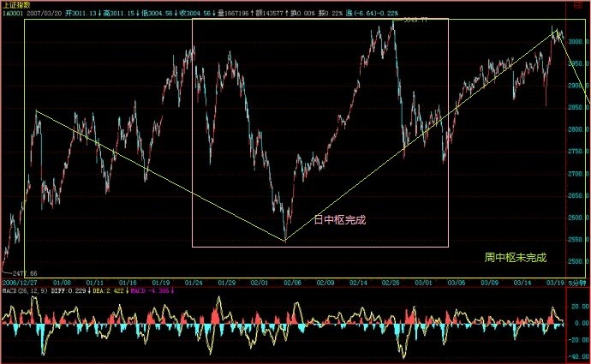
Task: Click the 日中枢完成 annotation text
Action: point(340,220)
